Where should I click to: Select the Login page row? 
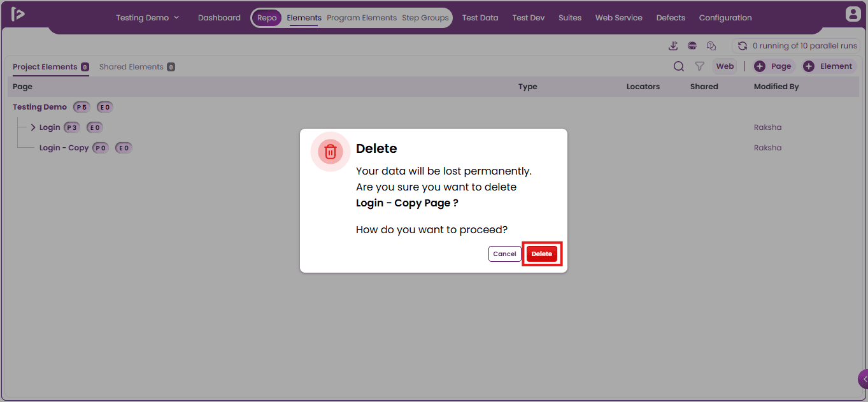434,127
